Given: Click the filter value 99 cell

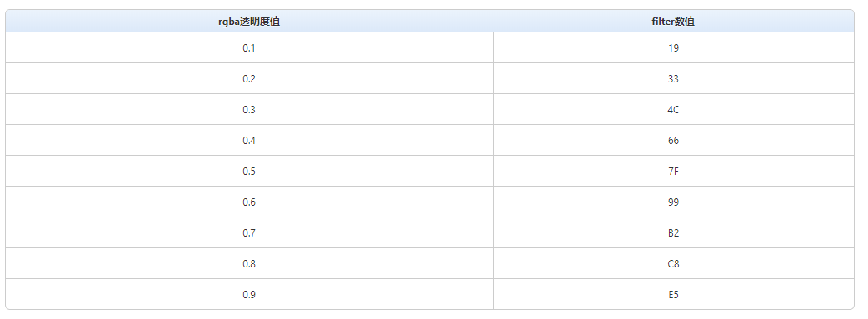Looking at the screenshot, I should point(674,202).
